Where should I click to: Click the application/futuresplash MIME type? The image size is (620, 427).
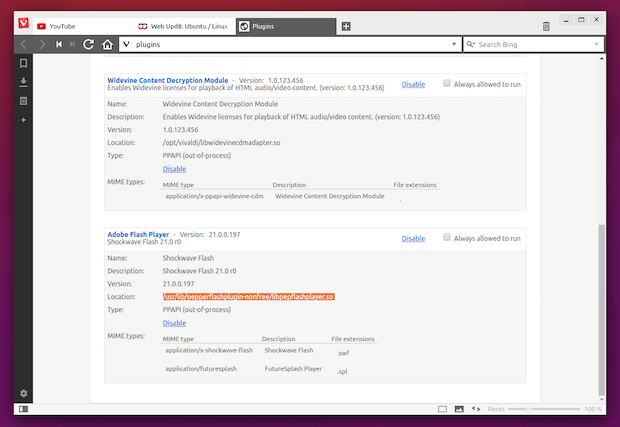pyautogui.click(x=201, y=369)
